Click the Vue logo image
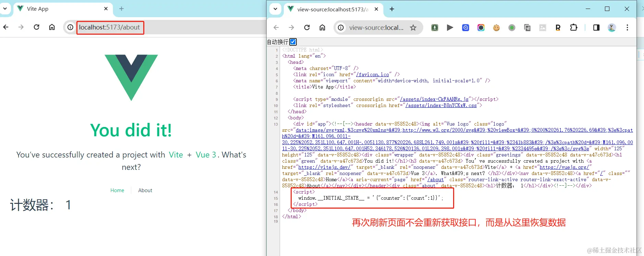 pos(131,78)
